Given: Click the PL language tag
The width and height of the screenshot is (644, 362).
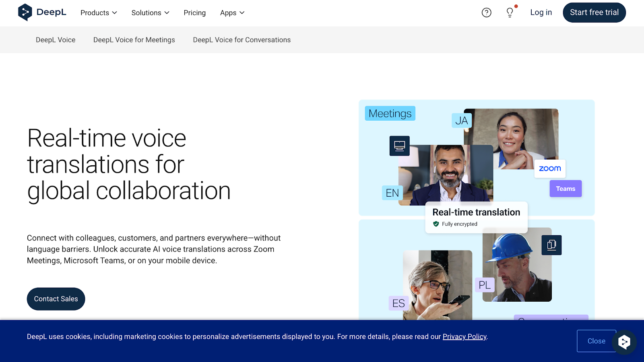Looking at the screenshot, I should point(485,285).
